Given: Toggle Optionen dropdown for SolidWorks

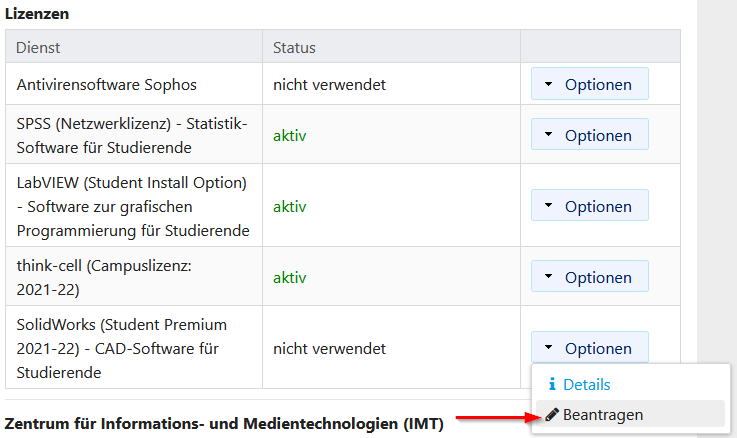Looking at the screenshot, I should [589, 348].
